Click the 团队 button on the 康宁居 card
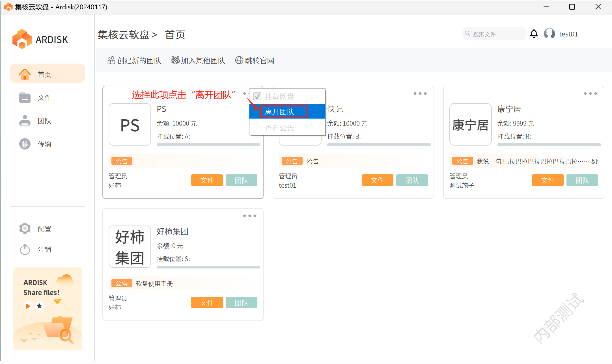This screenshot has width=612, height=364. pos(582,180)
